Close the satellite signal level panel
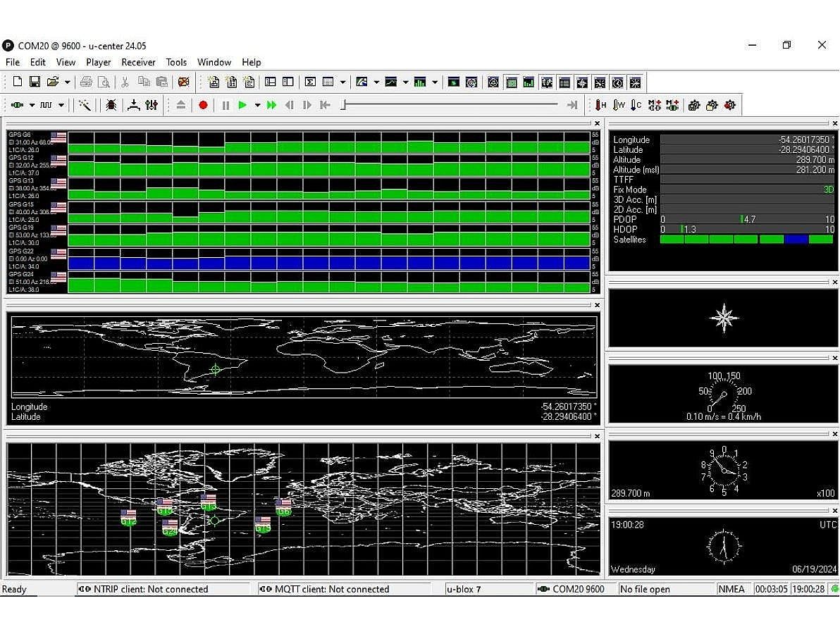 pyautogui.click(x=598, y=124)
